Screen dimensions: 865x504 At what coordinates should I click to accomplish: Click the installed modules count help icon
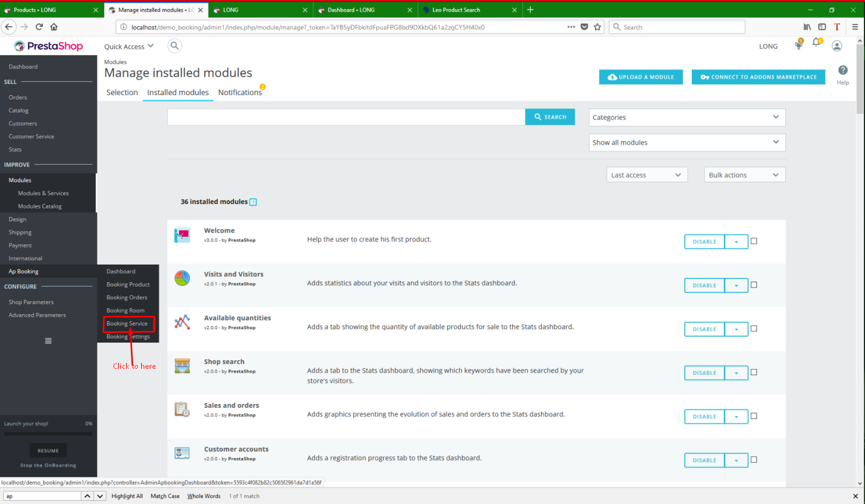253,202
